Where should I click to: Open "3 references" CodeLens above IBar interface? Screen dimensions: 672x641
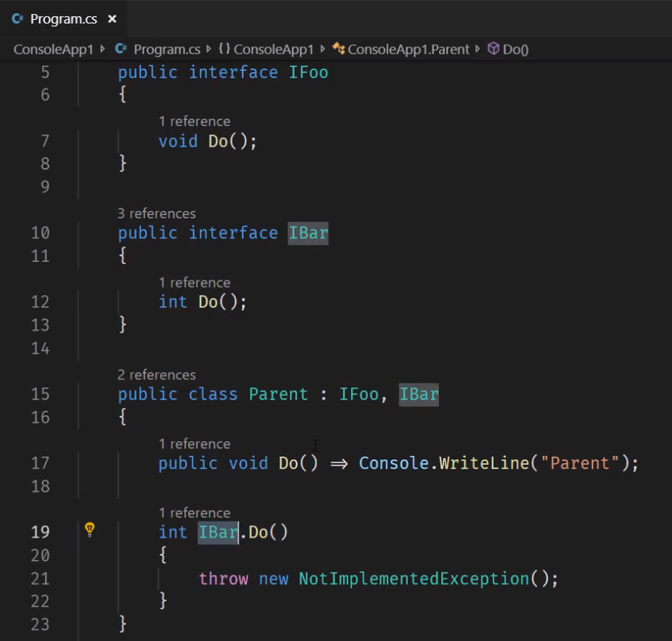click(x=156, y=213)
